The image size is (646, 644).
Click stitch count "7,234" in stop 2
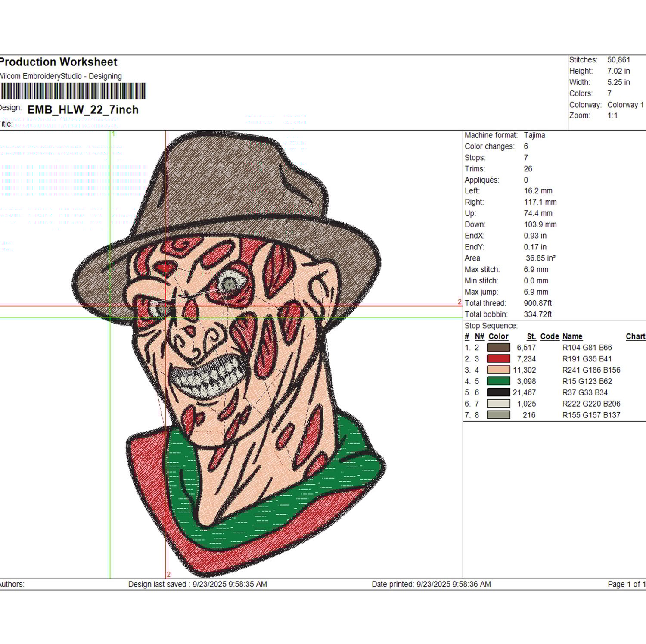pos(526,359)
